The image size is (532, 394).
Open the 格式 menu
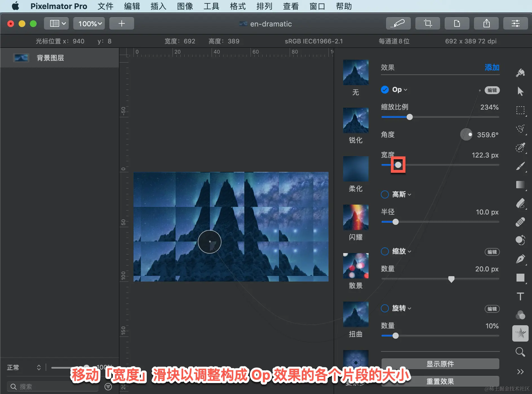pyautogui.click(x=238, y=6)
